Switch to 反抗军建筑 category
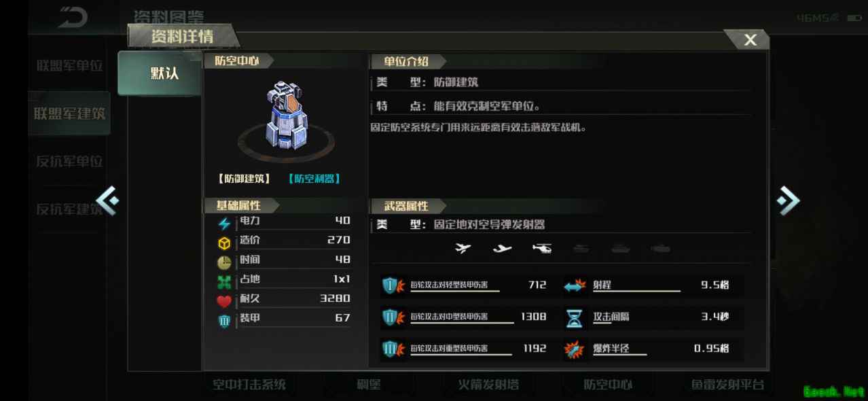This screenshot has width=868, height=401. point(69,209)
